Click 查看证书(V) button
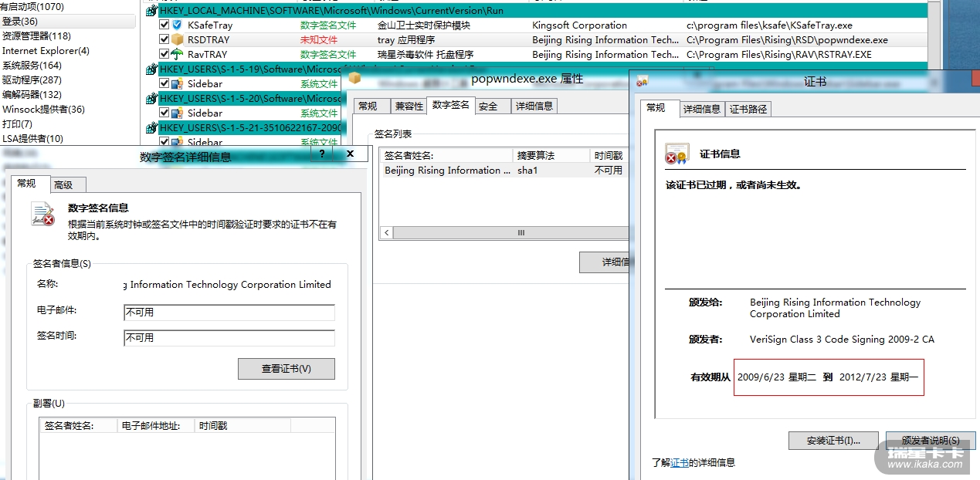The height and width of the screenshot is (480, 980). (287, 369)
